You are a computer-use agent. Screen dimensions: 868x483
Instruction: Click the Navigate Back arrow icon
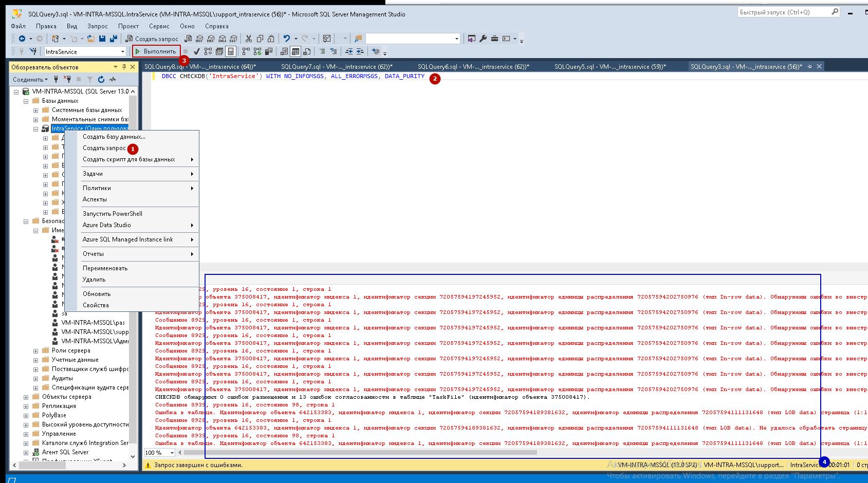point(22,39)
